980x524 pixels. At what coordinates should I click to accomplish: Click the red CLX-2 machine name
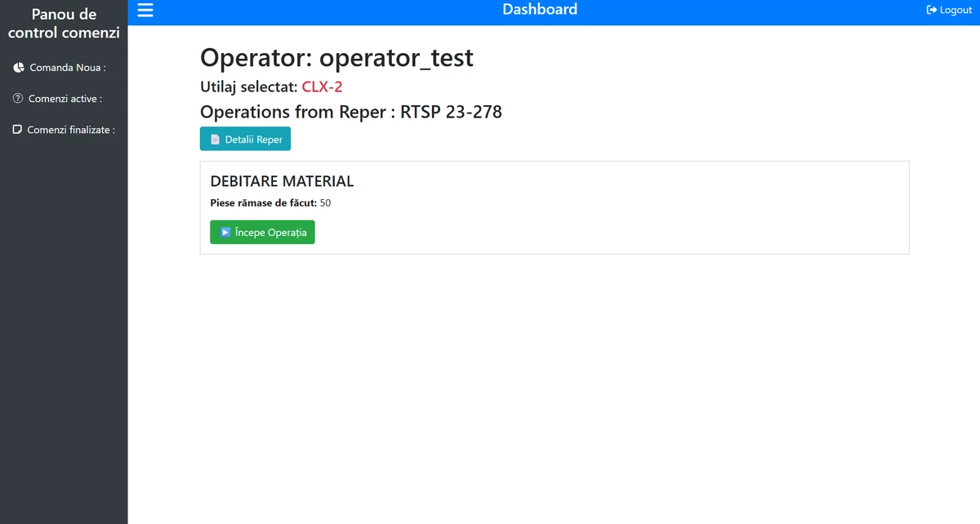[322, 87]
